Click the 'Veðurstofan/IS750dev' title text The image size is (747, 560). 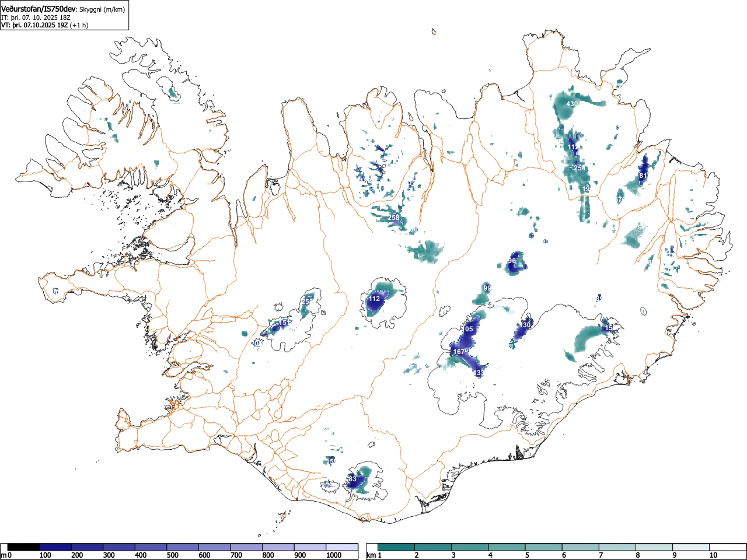[x=39, y=9]
